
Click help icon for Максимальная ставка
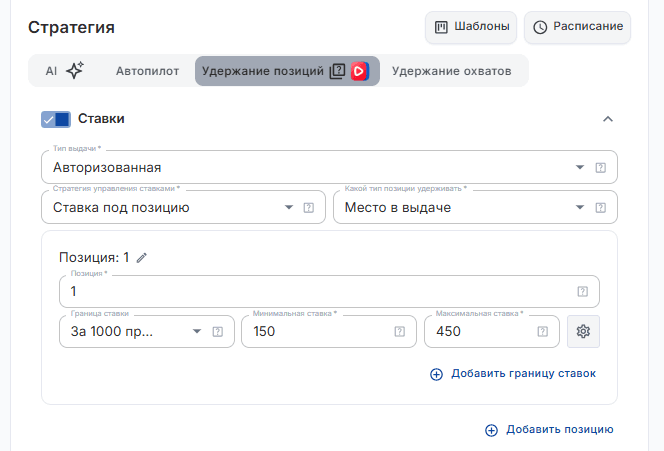543,332
